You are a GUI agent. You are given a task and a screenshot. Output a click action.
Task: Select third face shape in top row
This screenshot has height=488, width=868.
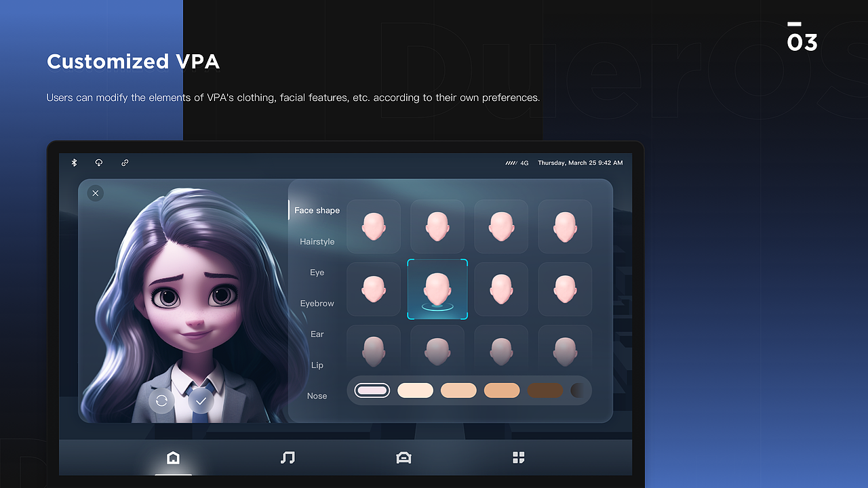click(x=501, y=226)
